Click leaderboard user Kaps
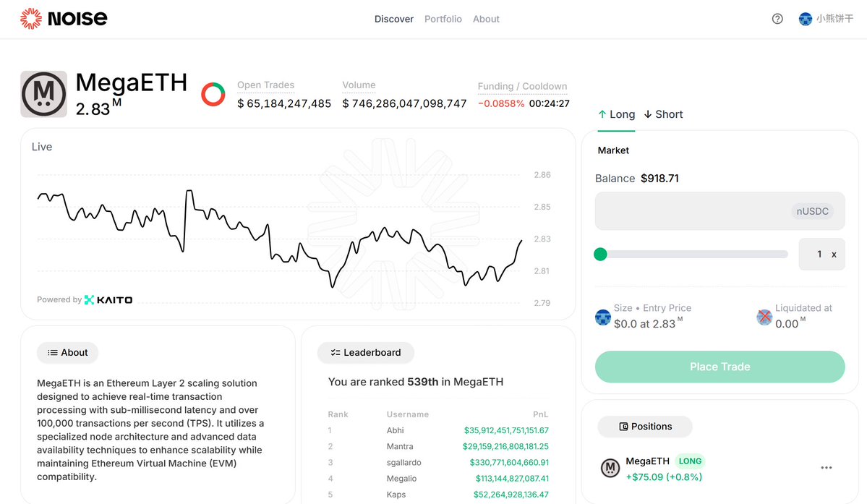The width and height of the screenshot is (867, 504). point(396,495)
